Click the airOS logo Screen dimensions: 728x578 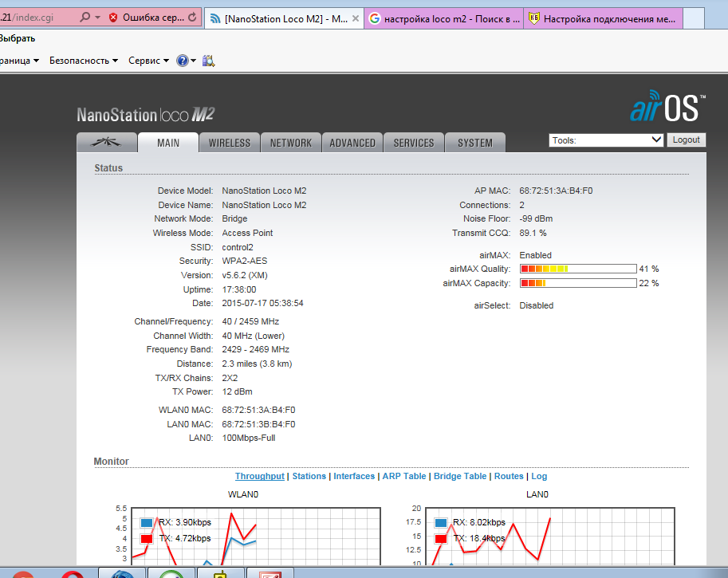coord(667,106)
